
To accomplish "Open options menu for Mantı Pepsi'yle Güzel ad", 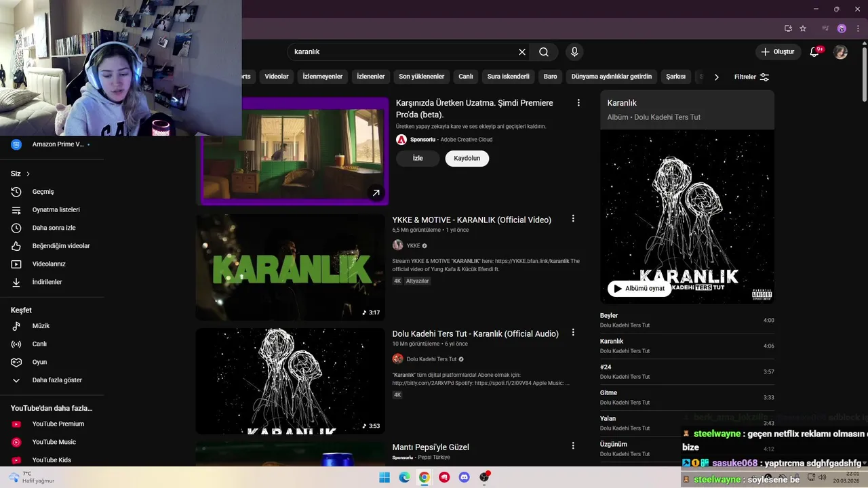I will point(573,446).
